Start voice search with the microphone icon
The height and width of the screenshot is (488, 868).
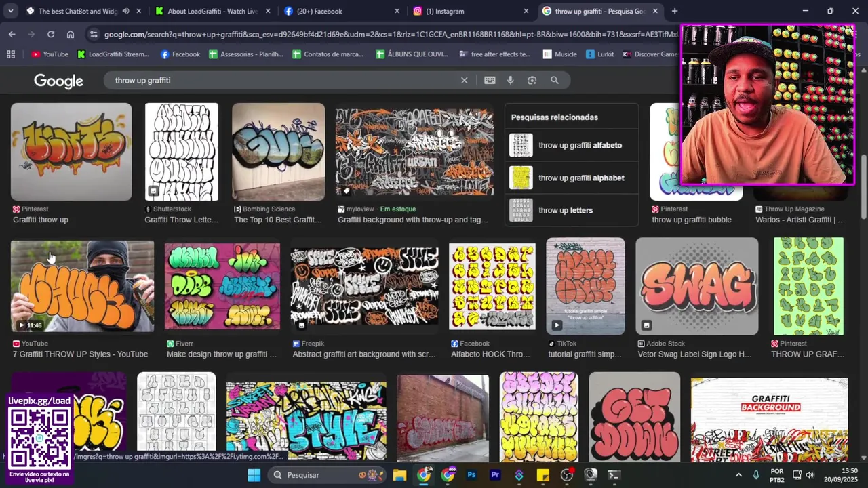511,80
